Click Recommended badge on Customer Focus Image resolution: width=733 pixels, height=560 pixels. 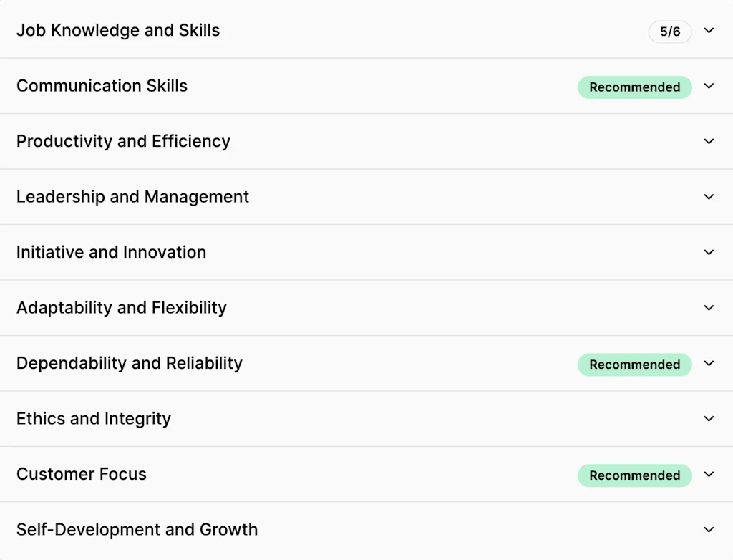634,475
